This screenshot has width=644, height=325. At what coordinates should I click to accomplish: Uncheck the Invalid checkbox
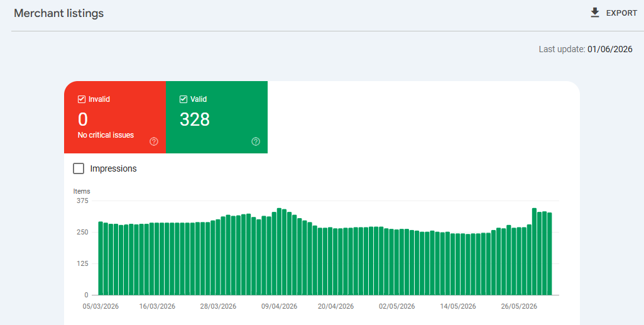pyautogui.click(x=81, y=99)
